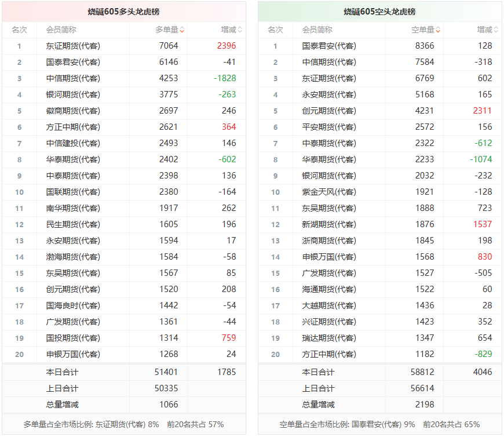Click 东吴期货(代客) in long table rank 15
504x437 pixels.
[x=73, y=274]
